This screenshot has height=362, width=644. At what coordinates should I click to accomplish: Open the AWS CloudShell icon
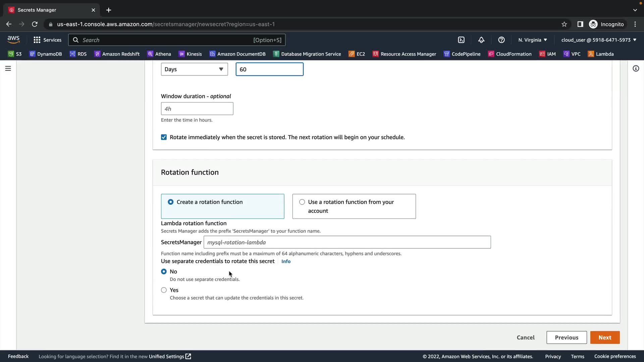[x=461, y=40]
